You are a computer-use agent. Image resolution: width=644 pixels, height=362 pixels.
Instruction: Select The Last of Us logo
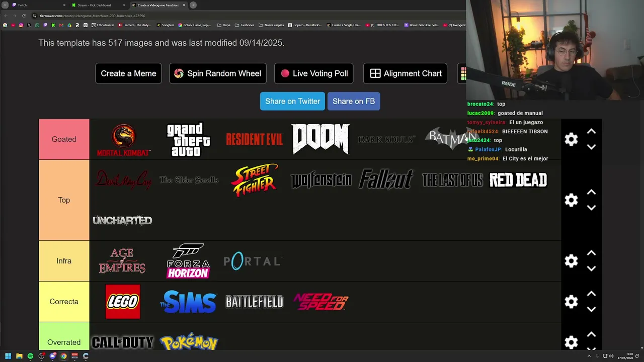tap(452, 180)
